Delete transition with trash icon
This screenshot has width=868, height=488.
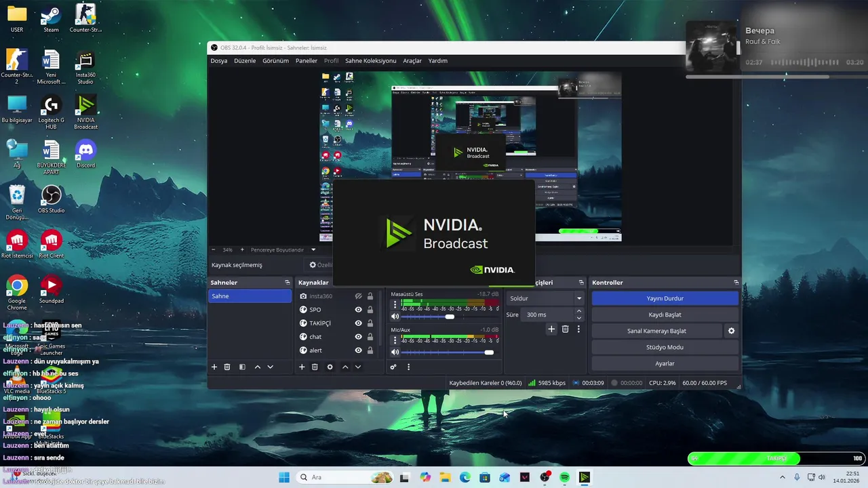[x=565, y=329]
